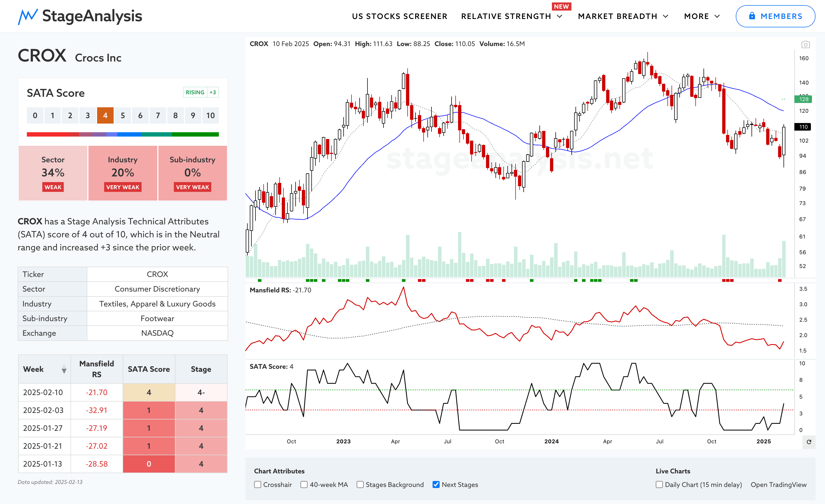Click the 2023 timeline axis label
The image size is (825, 504).
coord(344,441)
